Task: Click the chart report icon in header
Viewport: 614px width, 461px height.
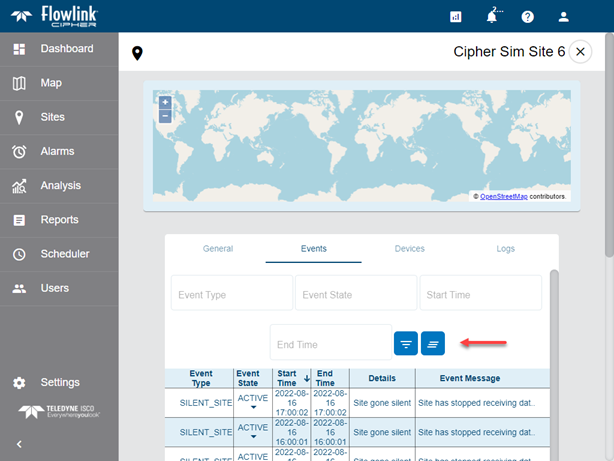Action: pyautogui.click(x=456, y=17)
